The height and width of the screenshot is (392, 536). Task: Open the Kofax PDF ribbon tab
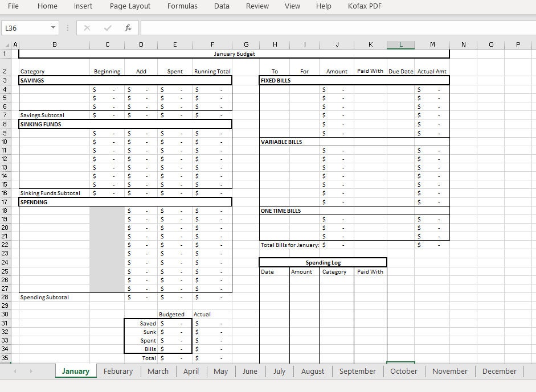(365, 6)
